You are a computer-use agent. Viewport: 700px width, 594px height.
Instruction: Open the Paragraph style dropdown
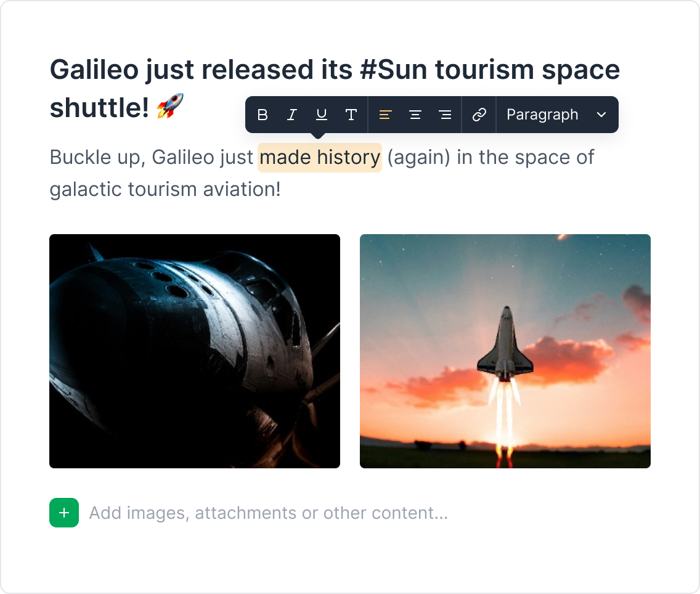[556, 115]
